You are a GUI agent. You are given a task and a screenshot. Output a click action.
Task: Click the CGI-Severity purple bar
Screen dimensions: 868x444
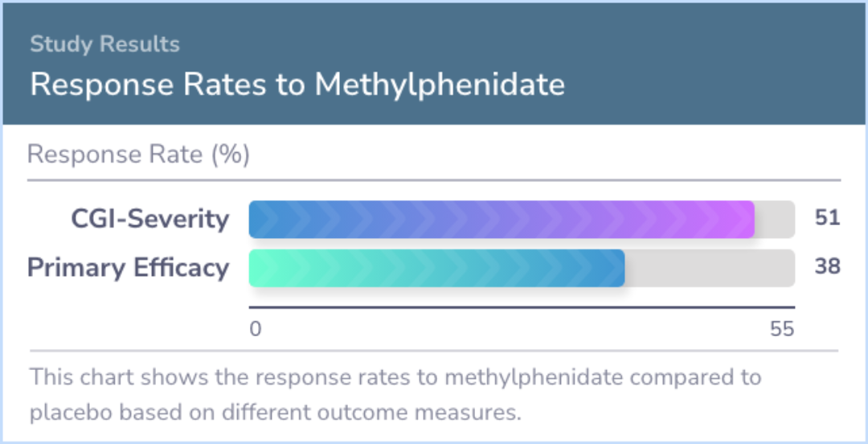pyautogui.click(x=502, y=220)
